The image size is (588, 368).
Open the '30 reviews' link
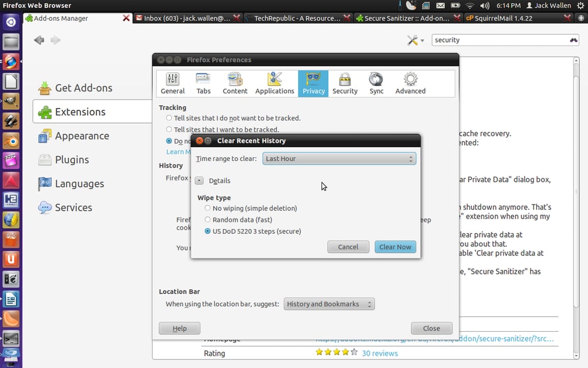point(380,353)
